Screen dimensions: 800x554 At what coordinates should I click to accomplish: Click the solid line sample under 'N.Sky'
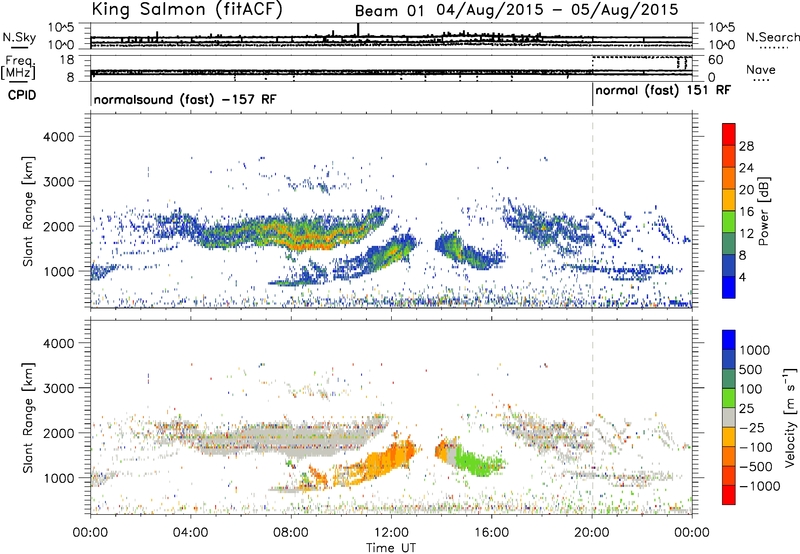click(19, 47)
